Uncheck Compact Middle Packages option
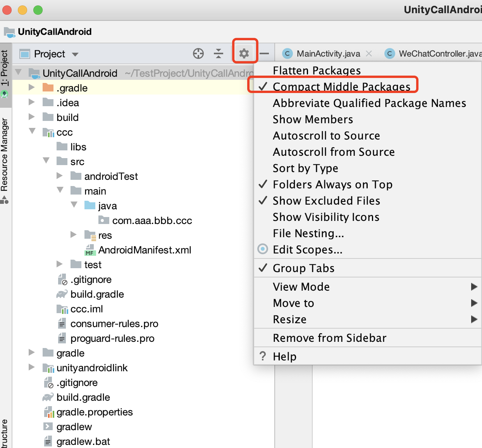This screenshot has width=482, height=448. [367, 86]
